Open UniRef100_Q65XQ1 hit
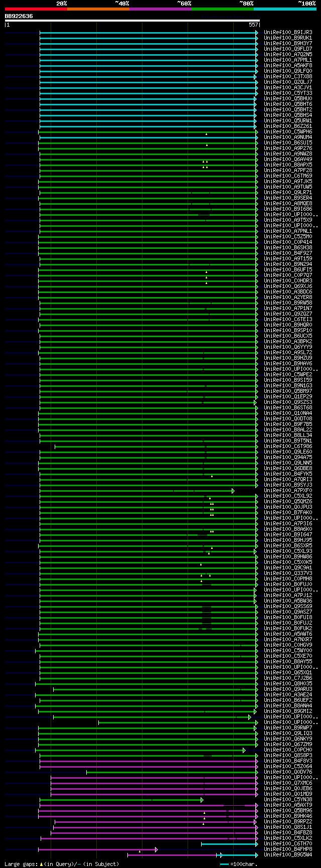 (x=288, y=673)
